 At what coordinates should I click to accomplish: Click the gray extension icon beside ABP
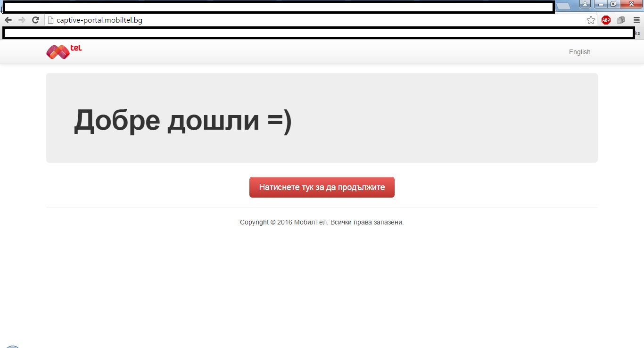(x=621, y=20)
